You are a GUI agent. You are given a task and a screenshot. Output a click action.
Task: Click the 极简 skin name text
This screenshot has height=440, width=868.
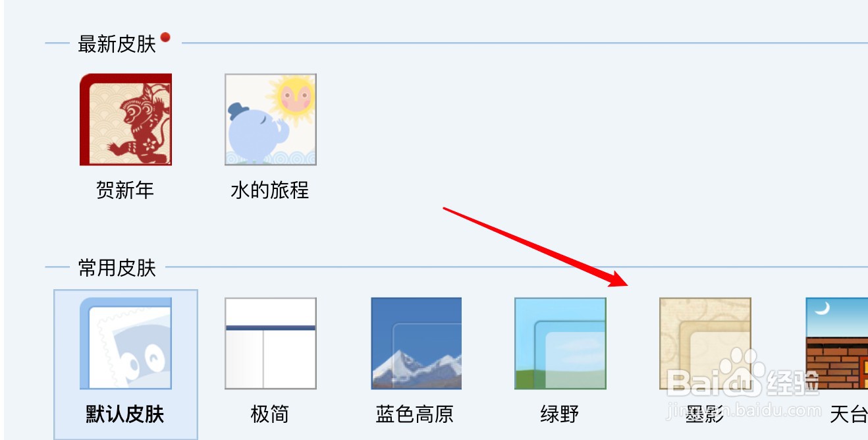270,414
